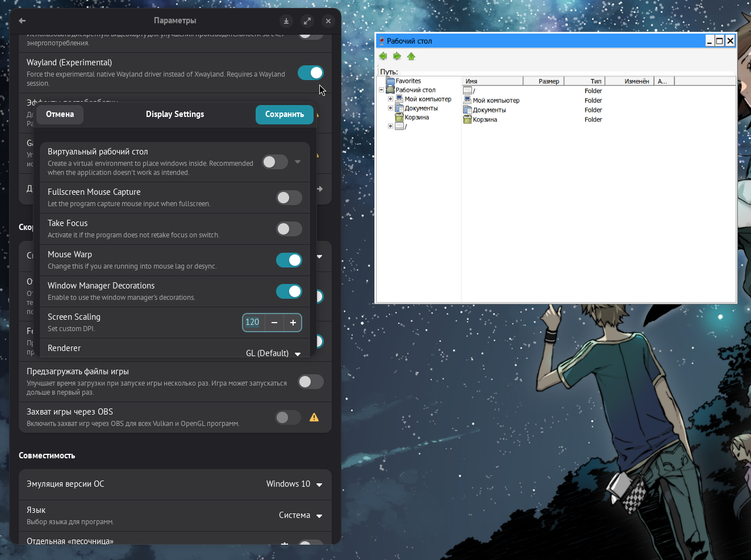Click the green back arrow in Wine explorer

[383, 56]
